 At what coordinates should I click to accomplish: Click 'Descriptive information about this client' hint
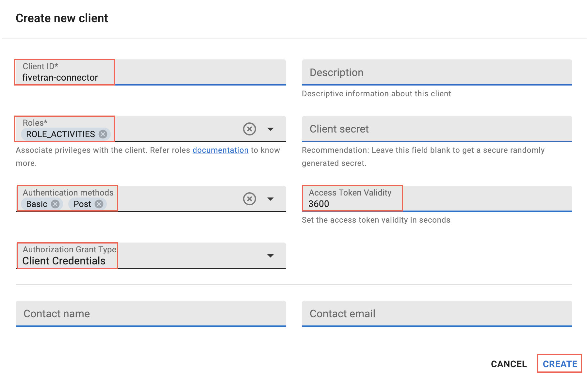[376, 94]
